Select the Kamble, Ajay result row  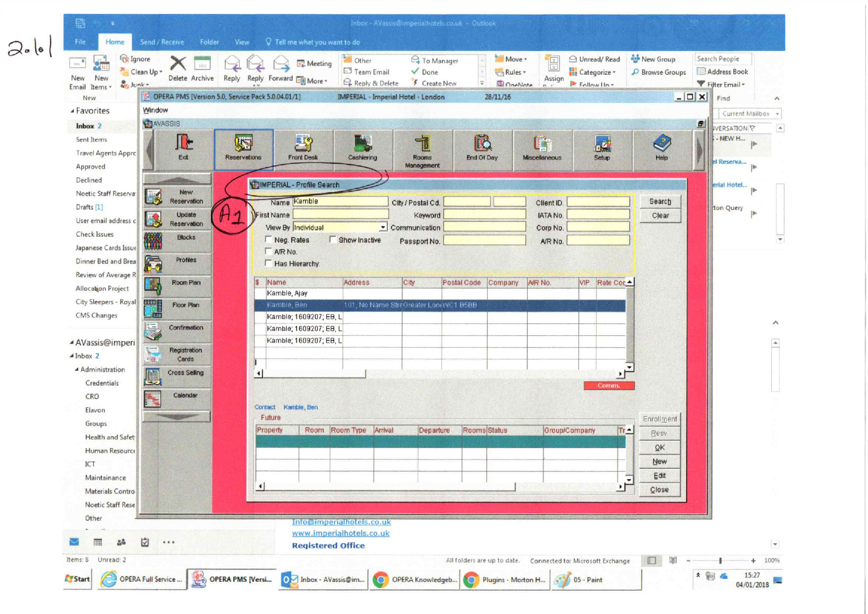coord(440,293)
